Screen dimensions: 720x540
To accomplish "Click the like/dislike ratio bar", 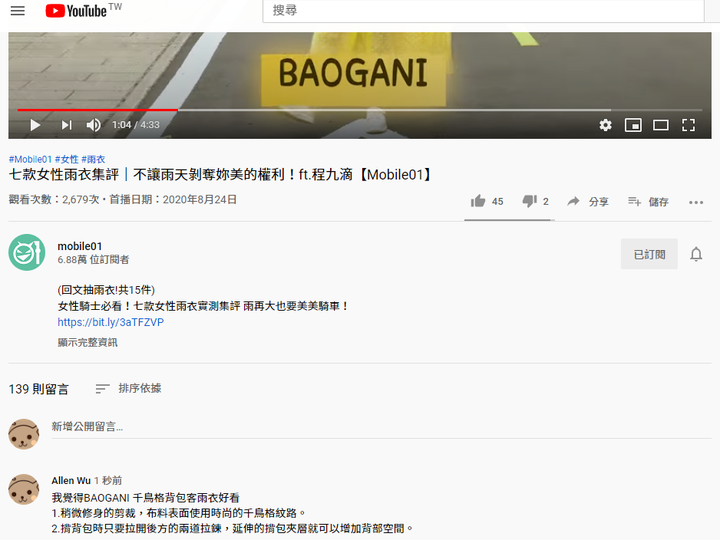I will pos(509,220).
